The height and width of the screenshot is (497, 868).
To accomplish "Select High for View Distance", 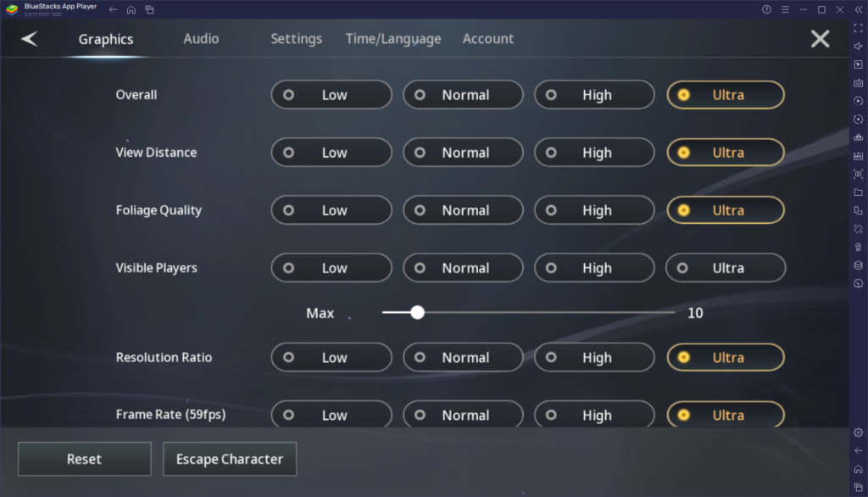I will click(x=593, y=152).
